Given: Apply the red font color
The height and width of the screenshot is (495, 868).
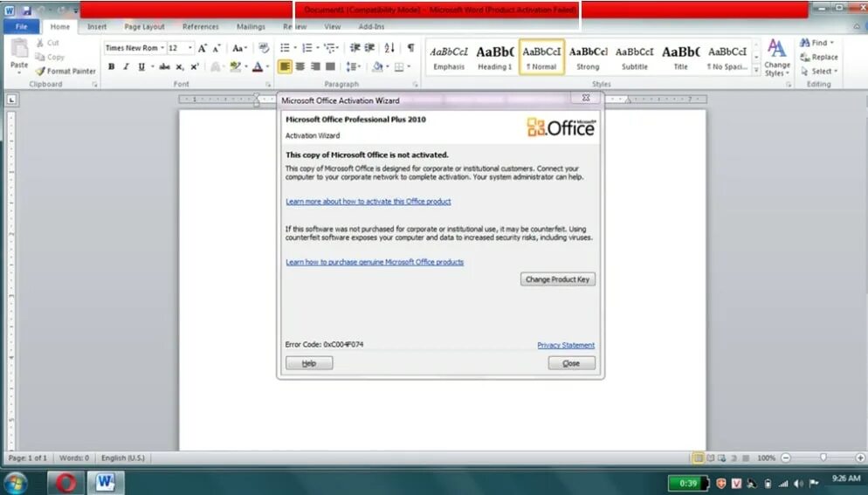Looking at the screenshot, I should pyautogui.click(x=258, y=67).
